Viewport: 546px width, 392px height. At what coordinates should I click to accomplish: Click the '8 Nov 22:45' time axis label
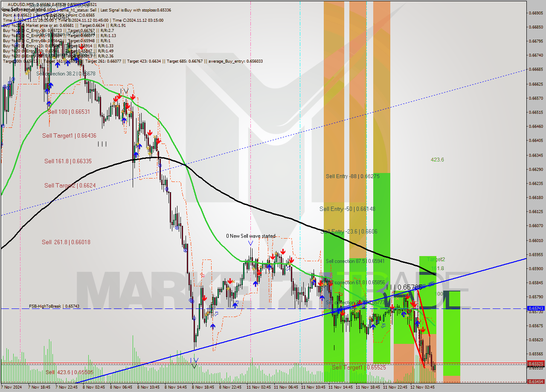tap(230, 387)
